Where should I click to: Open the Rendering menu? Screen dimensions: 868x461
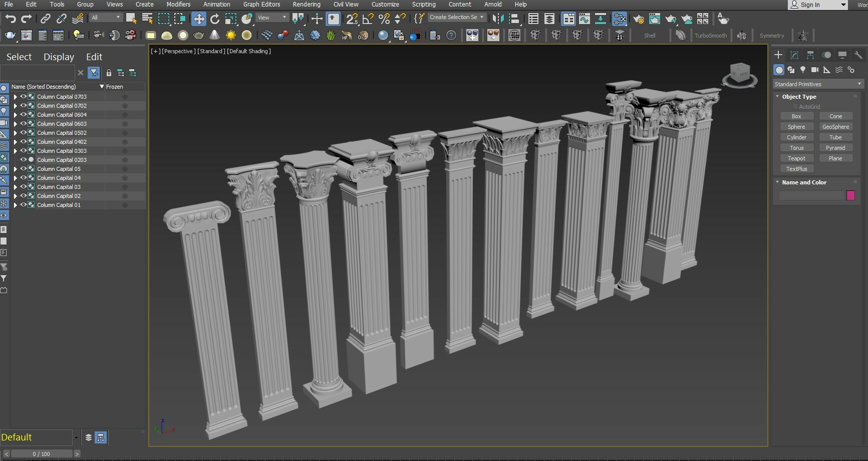[x=307, y=4]
